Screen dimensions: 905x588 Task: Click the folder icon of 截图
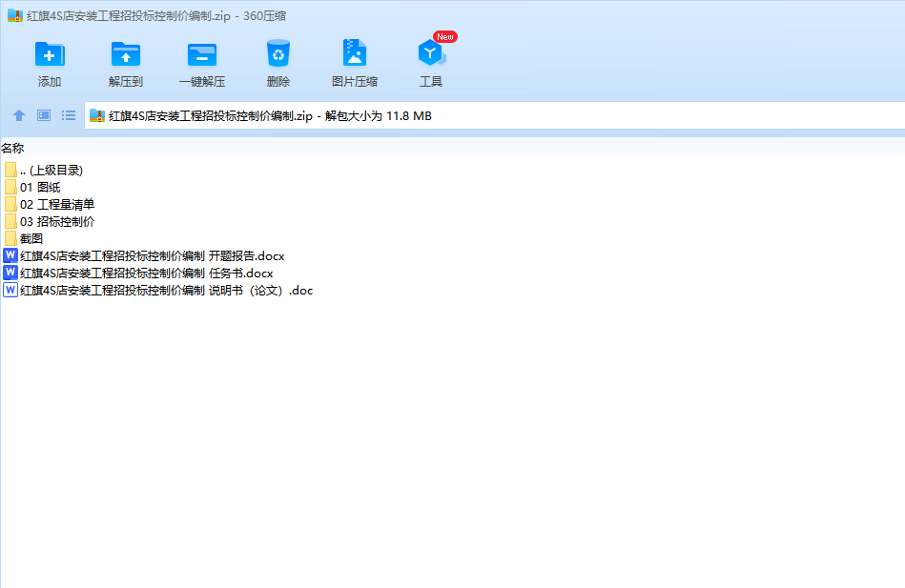(10, 238)
